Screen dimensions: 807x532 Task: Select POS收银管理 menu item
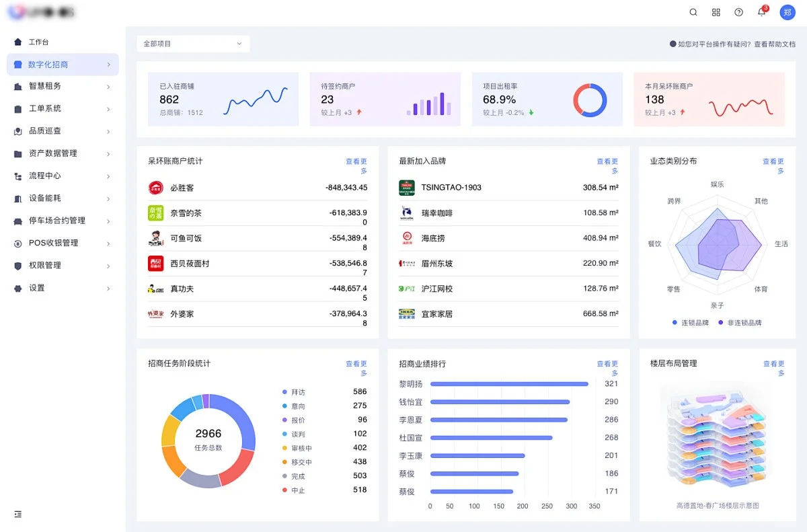click(63, 243)
